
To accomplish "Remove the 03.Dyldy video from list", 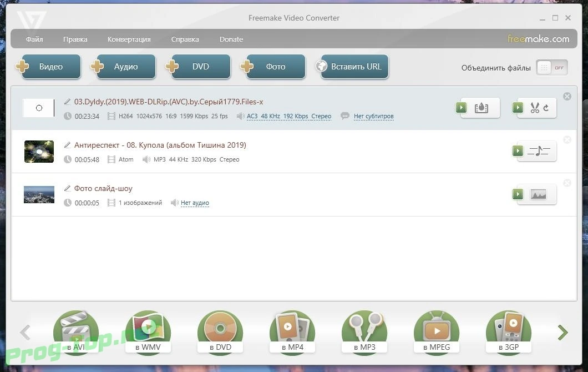I will pyautogui.click(x=567, y=97).
